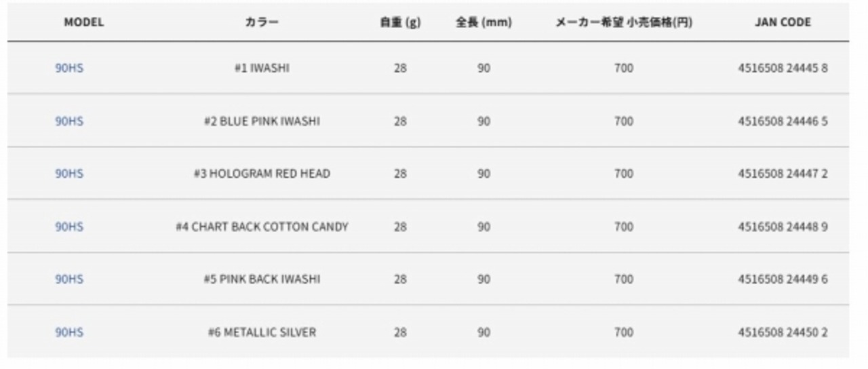Click 90HS link for #6 METALLIC SILVER

(x=69, y=332)
